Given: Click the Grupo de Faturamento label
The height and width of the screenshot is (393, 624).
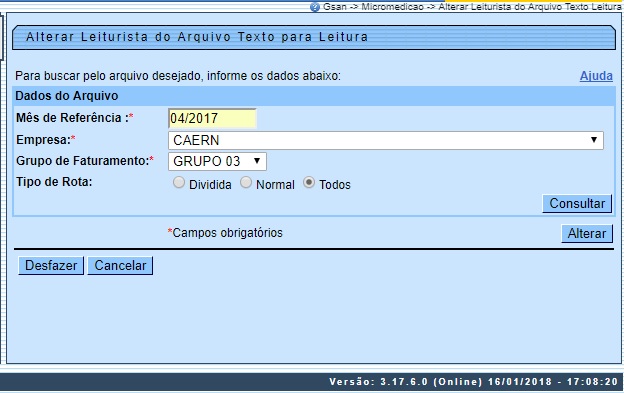Looking at the screenshot, I should (x=85, y=161).
